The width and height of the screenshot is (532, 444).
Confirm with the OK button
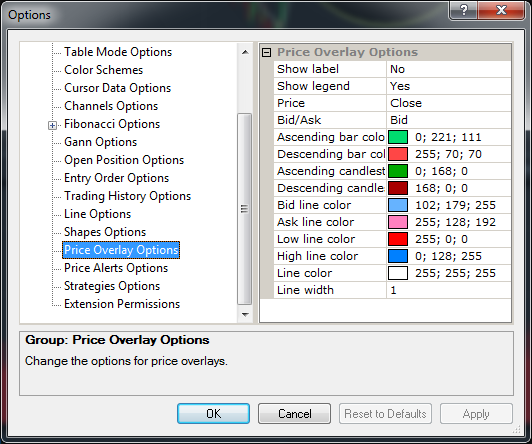tap(213, 413)
